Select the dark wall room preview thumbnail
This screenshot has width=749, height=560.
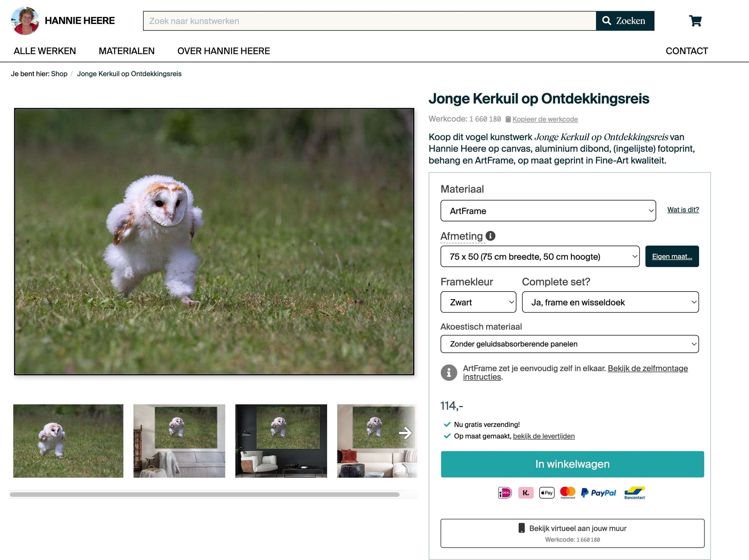click(x=281, y=441)
